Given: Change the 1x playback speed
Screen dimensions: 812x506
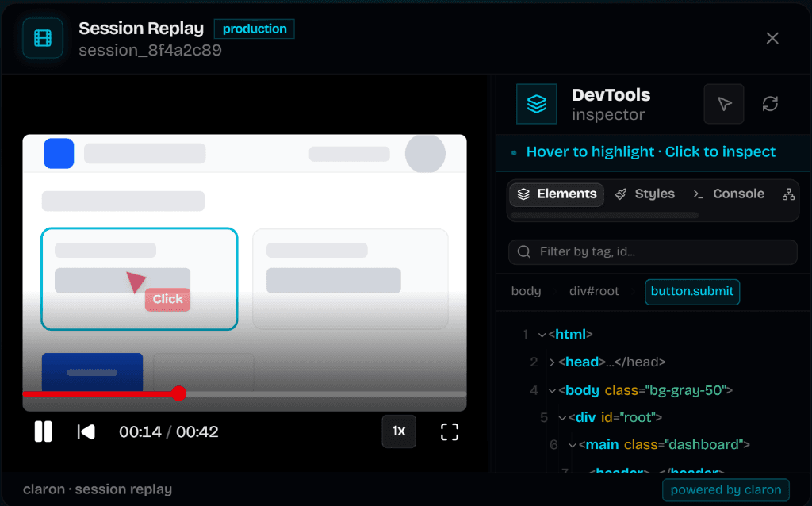Looking at the screenshot, I should click(x=399, y=431).
